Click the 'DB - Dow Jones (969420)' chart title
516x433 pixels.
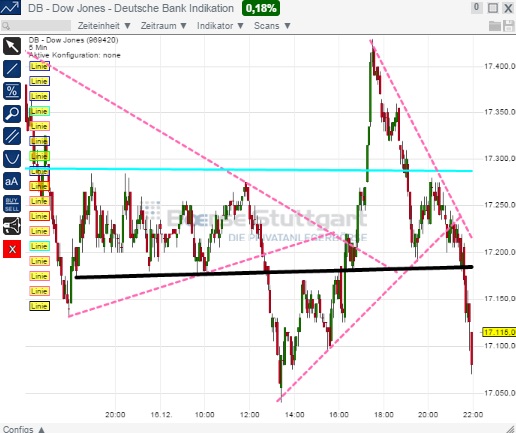point(73,40)
